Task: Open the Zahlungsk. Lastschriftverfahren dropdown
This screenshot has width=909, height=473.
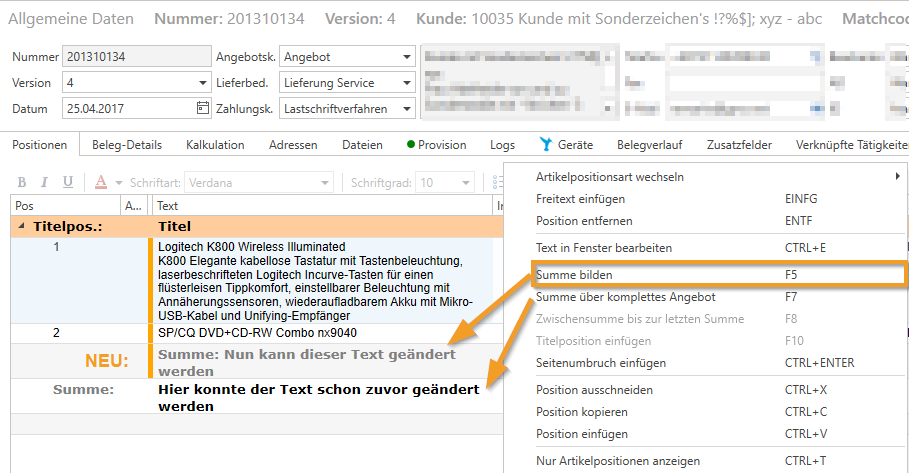Action: coord(407,108)
